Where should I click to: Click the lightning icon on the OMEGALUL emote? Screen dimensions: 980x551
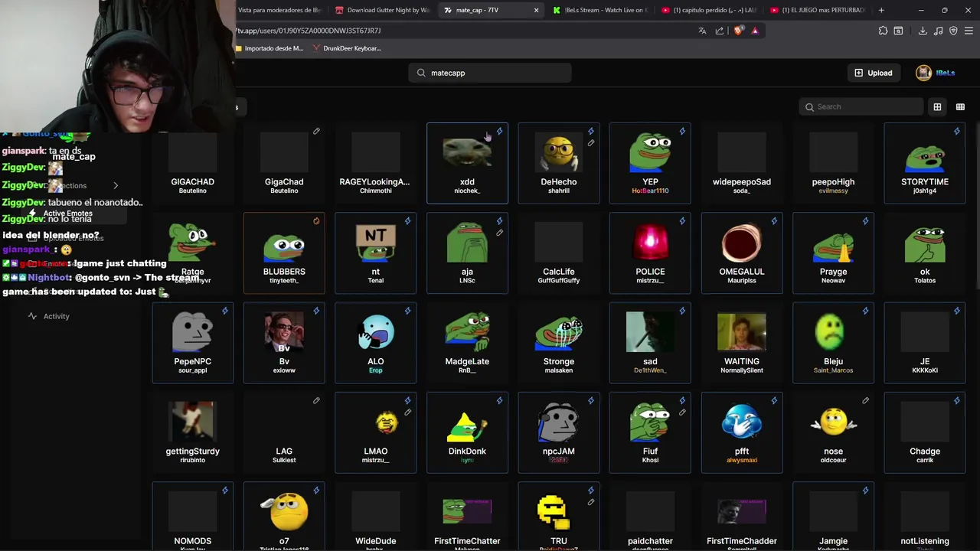coord(774,221)
